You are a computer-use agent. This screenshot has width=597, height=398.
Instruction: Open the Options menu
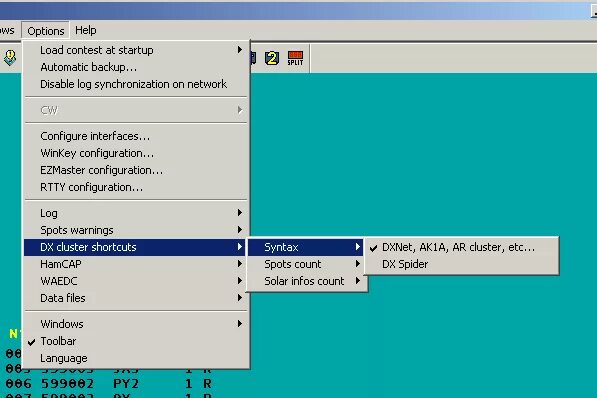click(x=46, y=30)
